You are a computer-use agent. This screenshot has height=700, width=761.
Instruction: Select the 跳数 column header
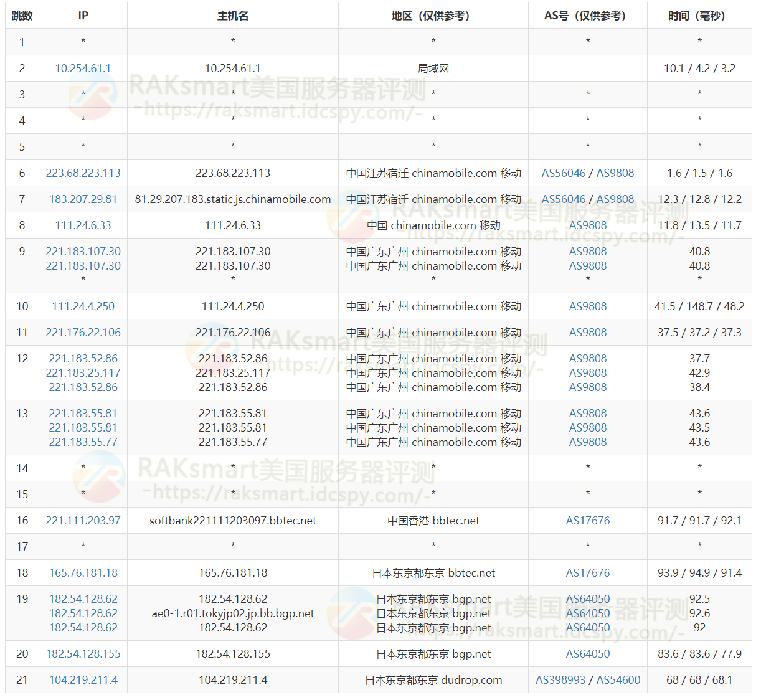click(22, 16)
